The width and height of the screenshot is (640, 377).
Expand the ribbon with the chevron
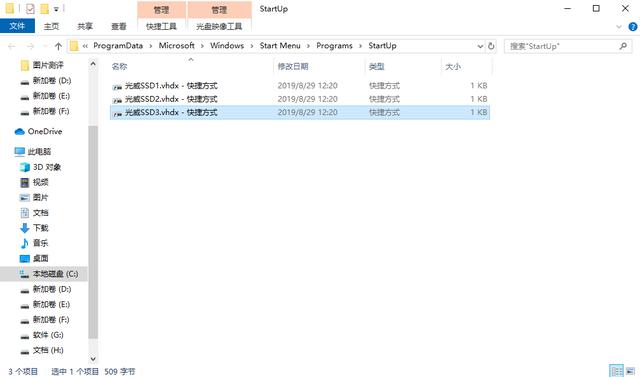pyautogui.click(x=619, y=27)
